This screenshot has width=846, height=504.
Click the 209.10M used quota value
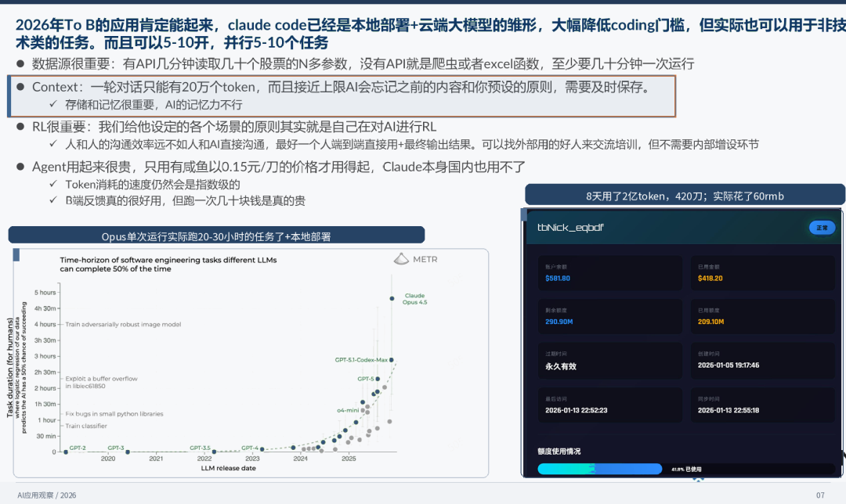(x=710, y=322)
